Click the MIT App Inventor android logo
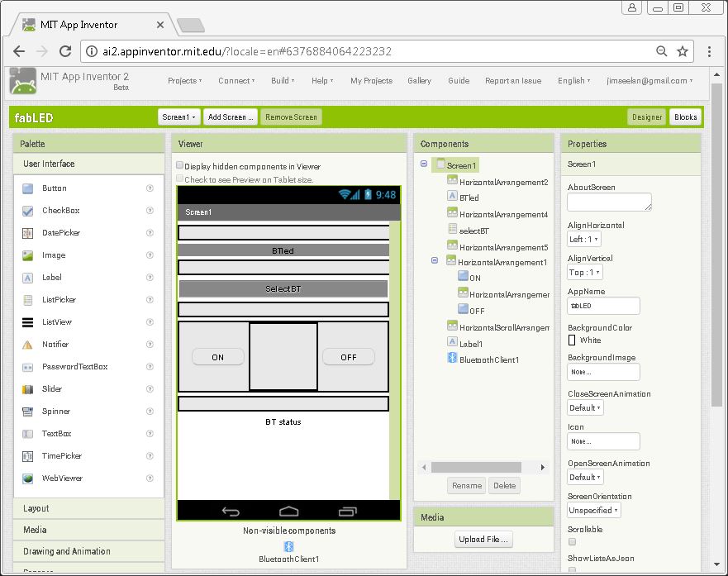The image size is (728, 576). tap(23, 81)
